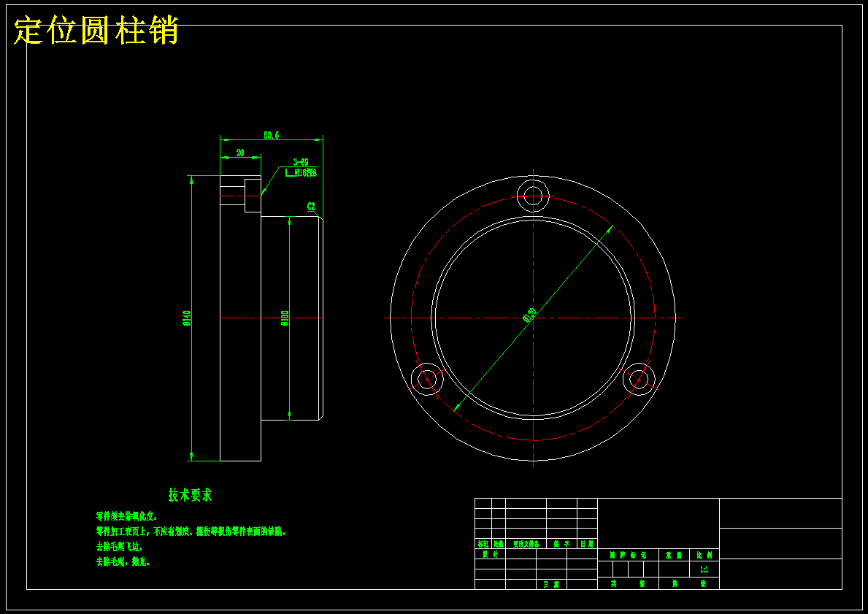
Task: Click the 标记 header cell
Action: (483, 544)
